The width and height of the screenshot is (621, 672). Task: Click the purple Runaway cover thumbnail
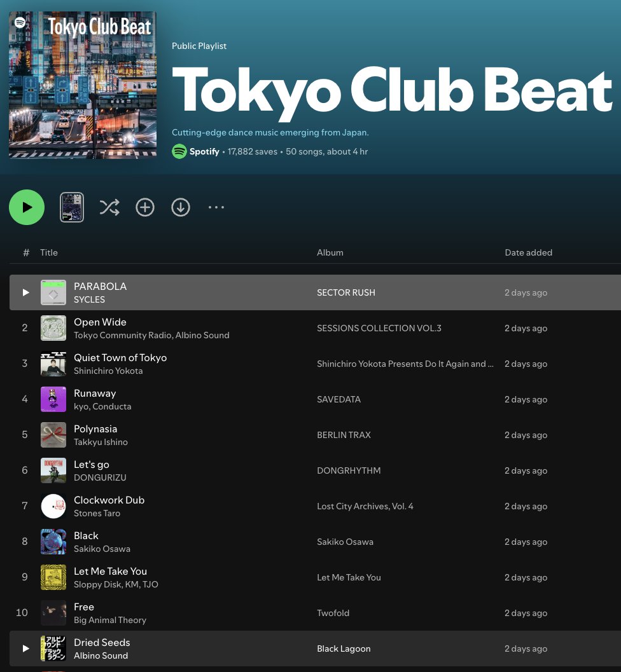coord(53,399)
